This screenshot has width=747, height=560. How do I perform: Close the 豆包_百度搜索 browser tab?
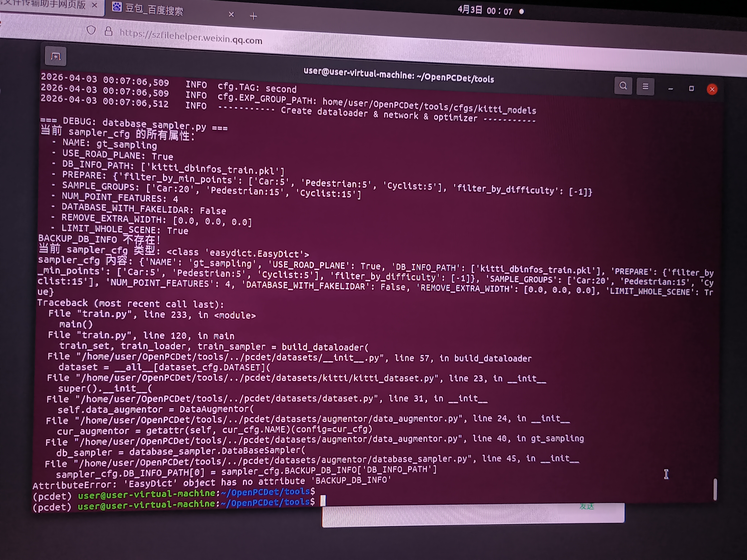pyautogui.click(x=231, y=14)
